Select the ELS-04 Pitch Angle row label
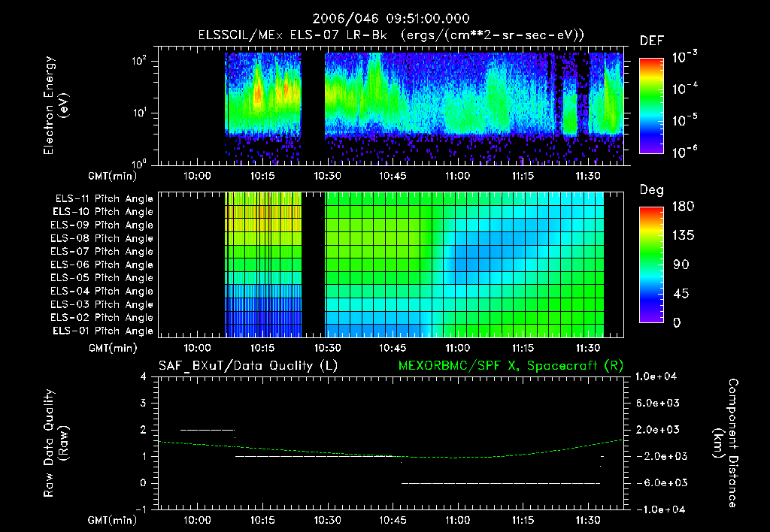This screenshot has width=770, height=532. (102, 291)
